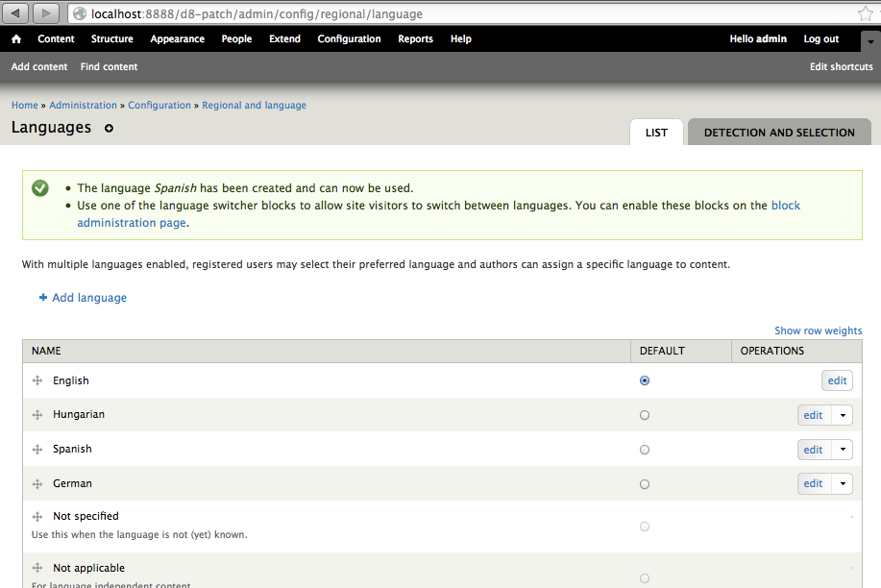Open the Reports menu

click(x=415, y=38)
